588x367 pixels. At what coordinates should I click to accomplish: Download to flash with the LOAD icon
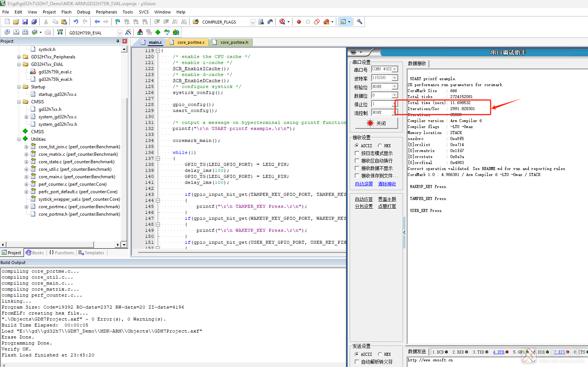click(x=60, y=32)
